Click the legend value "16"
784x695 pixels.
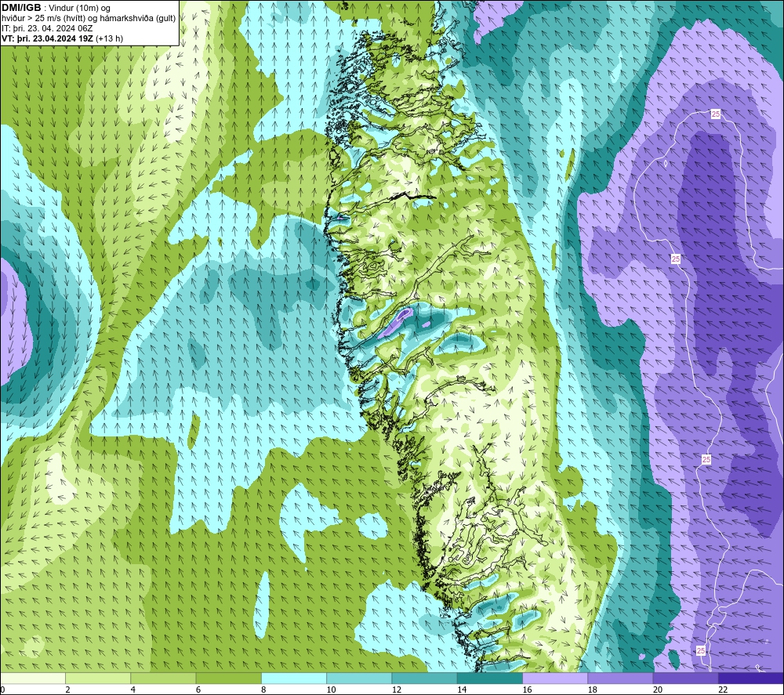click(528, 690)
